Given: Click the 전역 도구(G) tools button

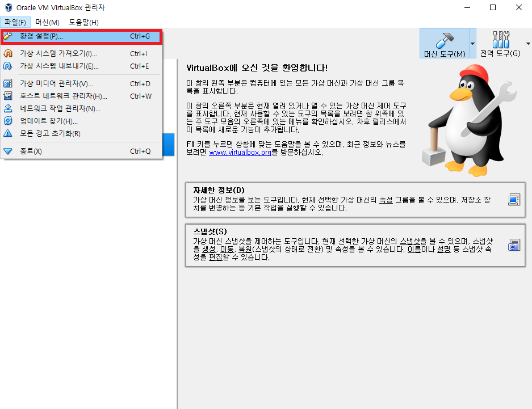Looking at the screenshot, I should pos(500,44).
